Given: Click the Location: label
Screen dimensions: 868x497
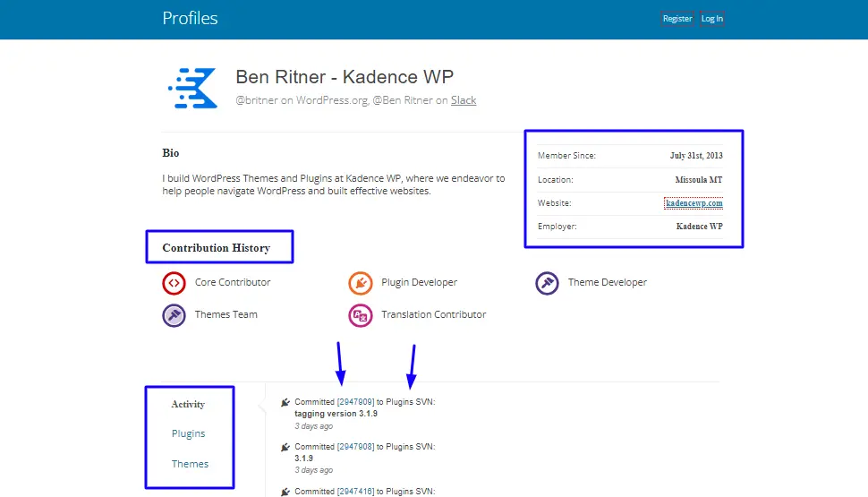Looking at the screenshot, I should (x=555, y=179).
